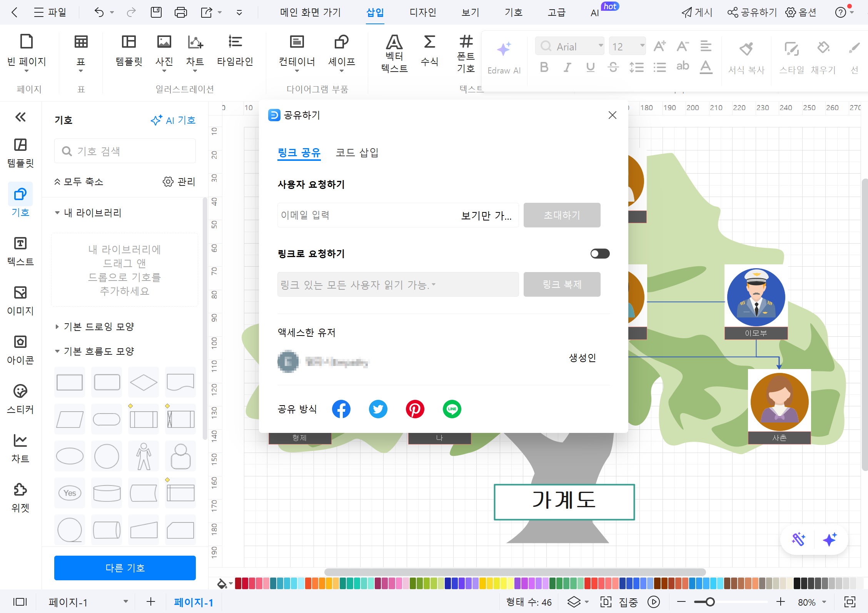Open the 고급 ribbon tab

pos(556,12)
